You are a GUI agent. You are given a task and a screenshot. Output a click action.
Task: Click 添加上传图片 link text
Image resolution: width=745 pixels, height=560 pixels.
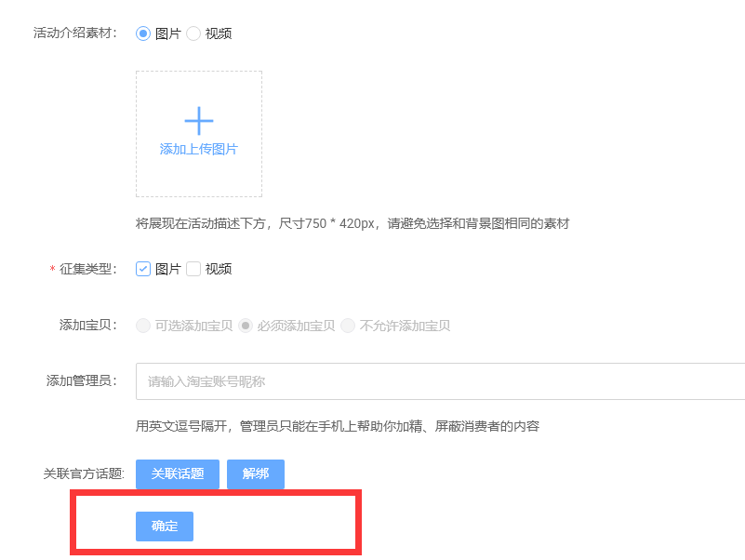click(199, 149)
